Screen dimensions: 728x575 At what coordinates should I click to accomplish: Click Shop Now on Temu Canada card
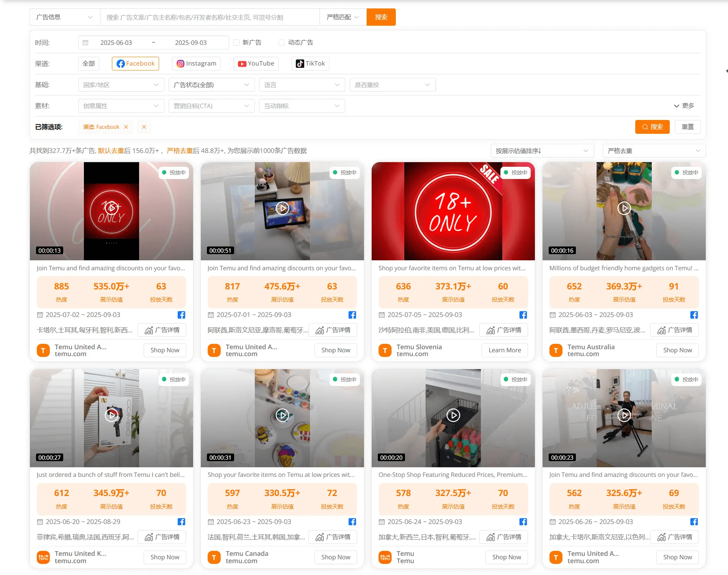[x=336, y=557]
